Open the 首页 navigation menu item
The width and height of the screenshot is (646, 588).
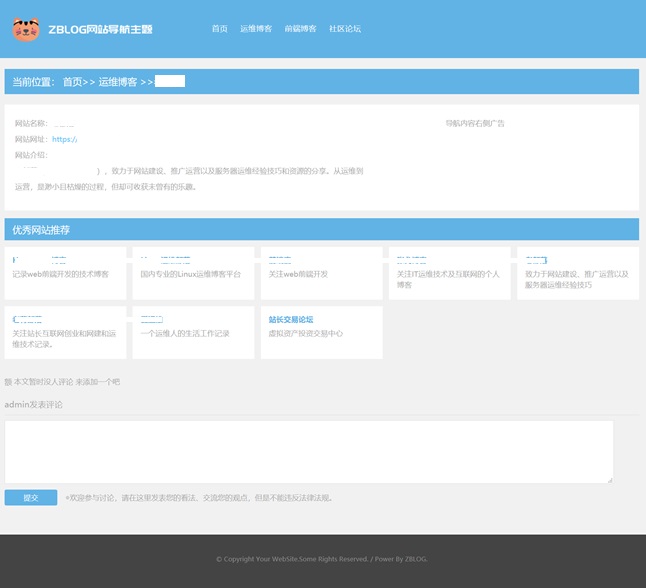(x=219, y=29)
